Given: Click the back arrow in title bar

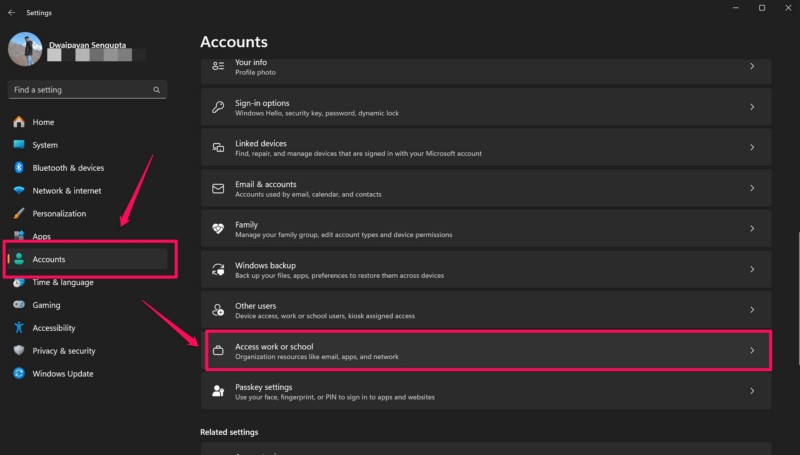Looking at the screenshot, I should coord(10,13).
